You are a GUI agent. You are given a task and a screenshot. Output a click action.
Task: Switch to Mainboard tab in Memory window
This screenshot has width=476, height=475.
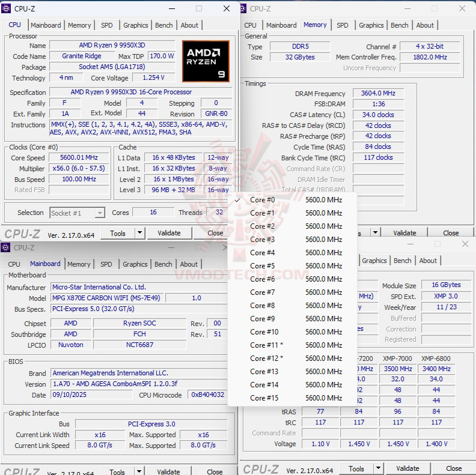tap(281, 25)
